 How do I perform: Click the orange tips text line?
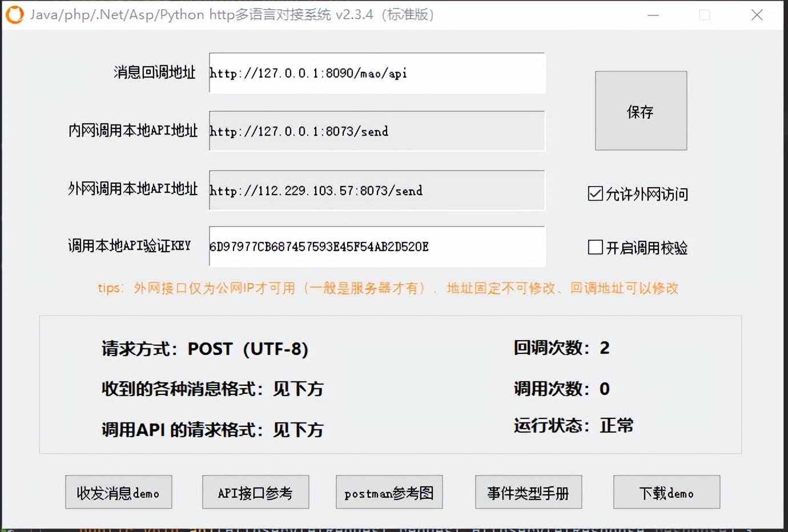[388, 288]
